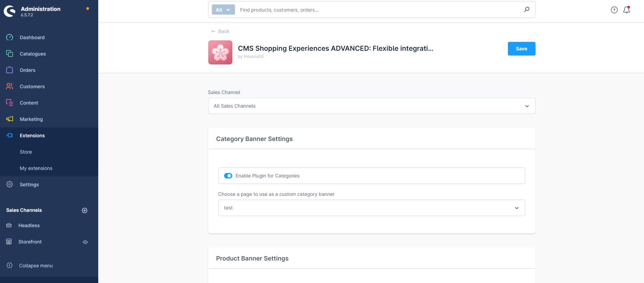Click the by HosonoDE author text
Viewport: 644px width, 283px height.
point(251,57)
